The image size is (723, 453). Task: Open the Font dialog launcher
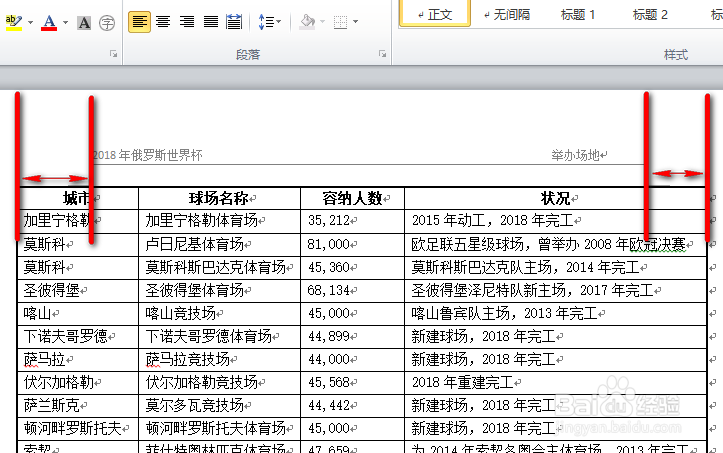(x=113, y=54)
